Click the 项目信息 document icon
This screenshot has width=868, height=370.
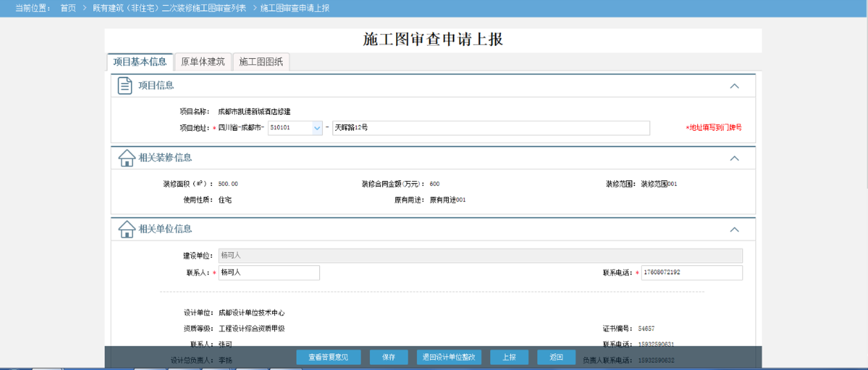(x=124, y=86)
